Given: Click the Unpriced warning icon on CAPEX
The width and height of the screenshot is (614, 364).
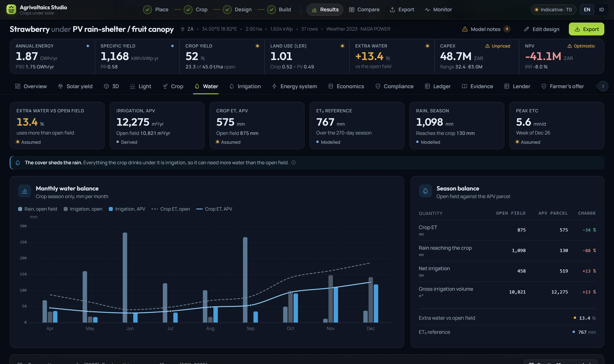Looking at the screenshot, I should 487,46.
